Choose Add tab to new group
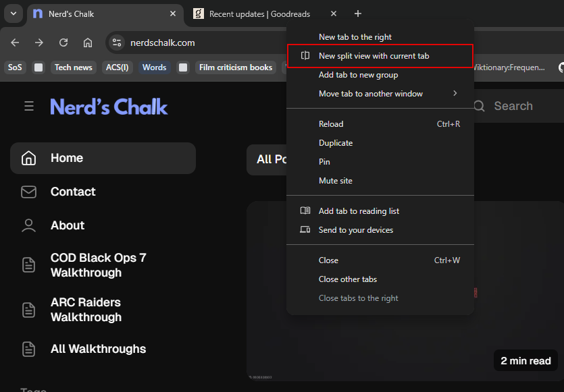The image size is (564, 392). pos(358,75)
